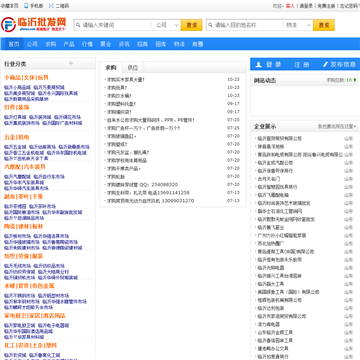Open the 求购实木家具大量! listing
This screenshot has width=360, height=360.
click(x=125, y=79)
